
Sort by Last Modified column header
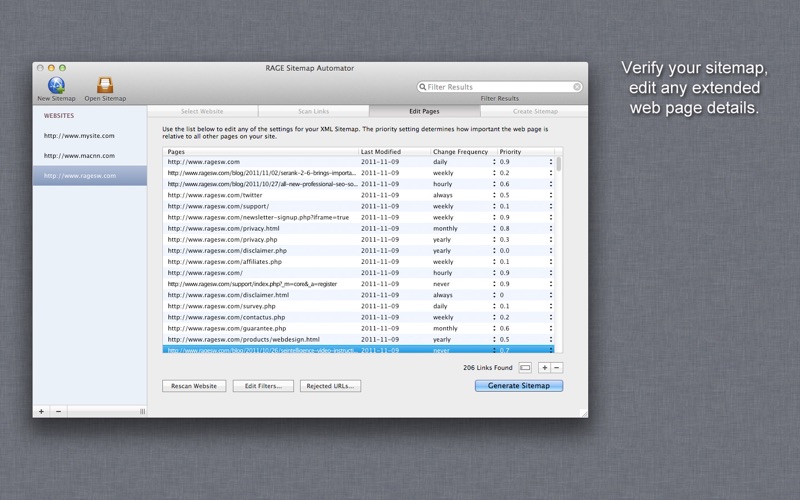(394, 152)
